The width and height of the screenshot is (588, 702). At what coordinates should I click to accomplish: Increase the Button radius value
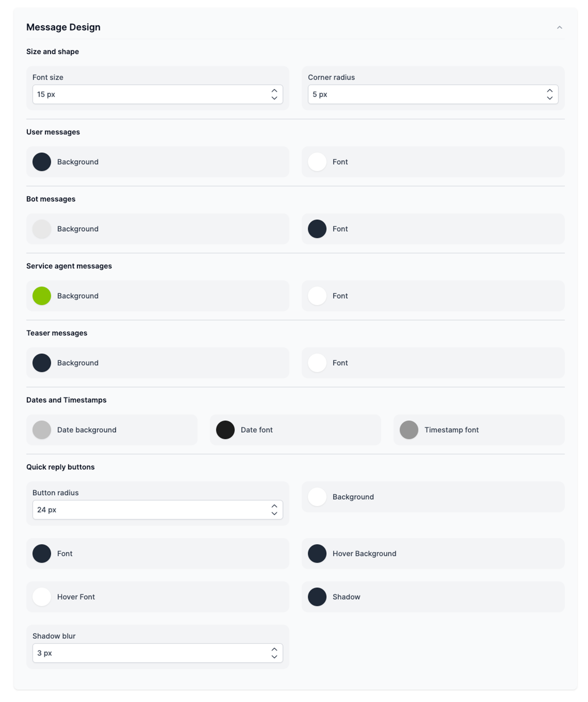coord(274,506)
